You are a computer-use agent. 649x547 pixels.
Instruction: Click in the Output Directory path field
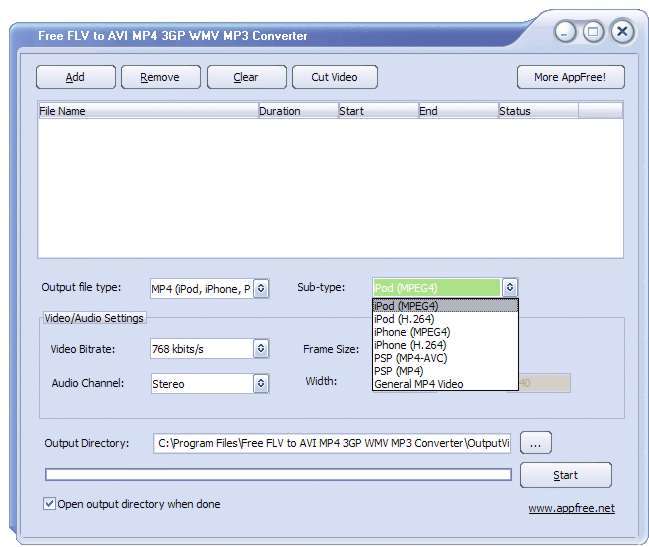click(x=331, y=443)
